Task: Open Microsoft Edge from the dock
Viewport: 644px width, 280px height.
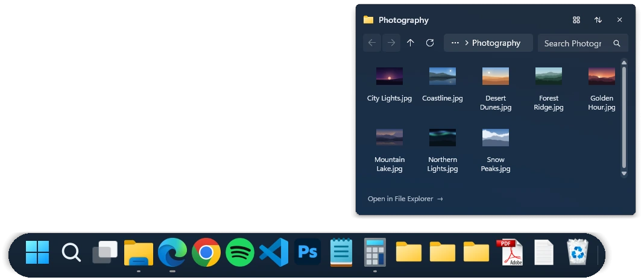Action: (172, 252)
